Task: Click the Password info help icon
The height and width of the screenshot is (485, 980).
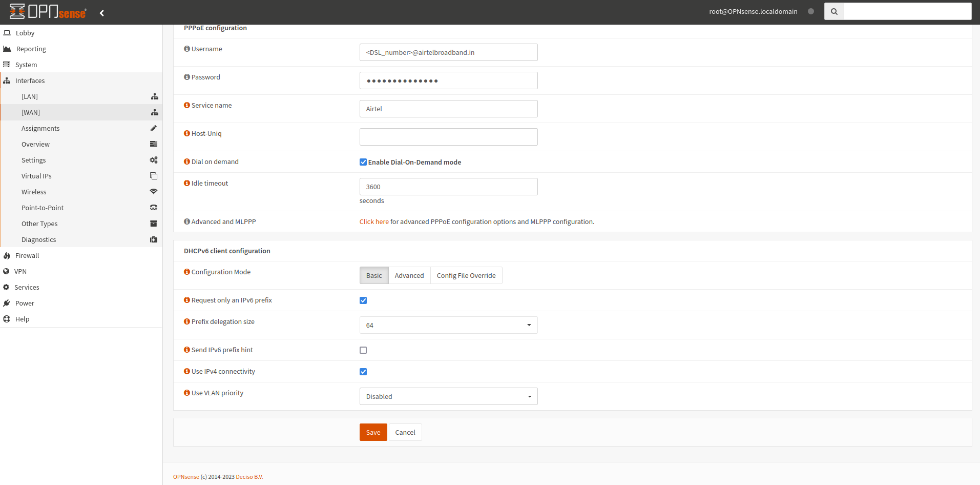Action: pyautogui.click(x=187, y=77)
